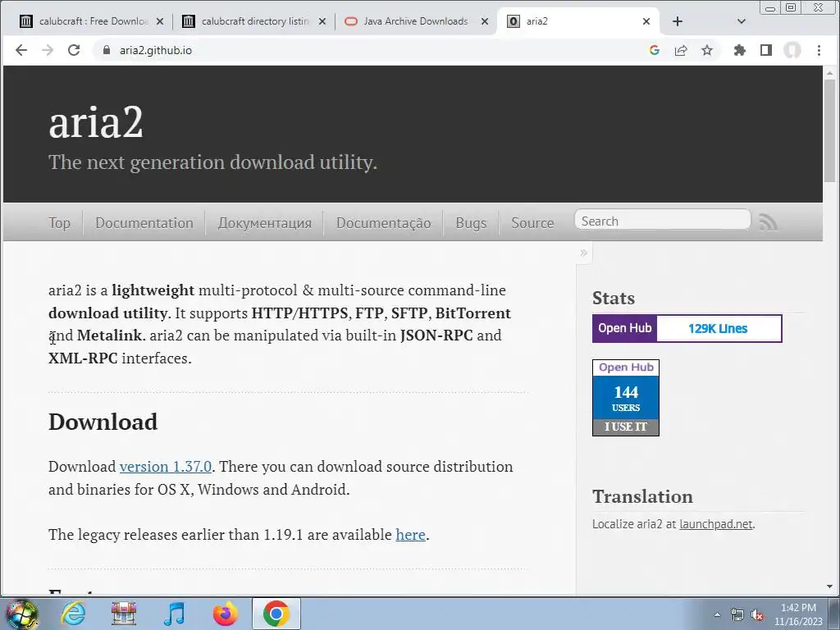Open the Documentation navigation item
840x630 pixels.
144,223
